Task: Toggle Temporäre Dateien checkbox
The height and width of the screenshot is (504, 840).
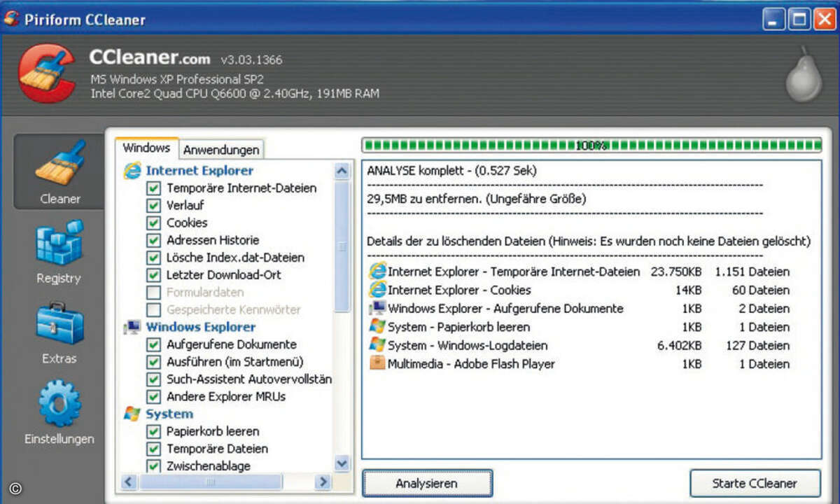Action: pos(153,449)
